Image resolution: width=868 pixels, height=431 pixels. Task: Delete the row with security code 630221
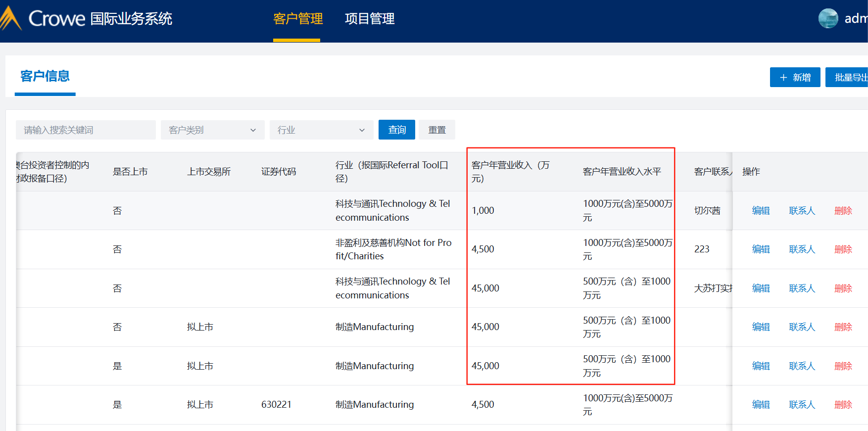click(843, 405)
